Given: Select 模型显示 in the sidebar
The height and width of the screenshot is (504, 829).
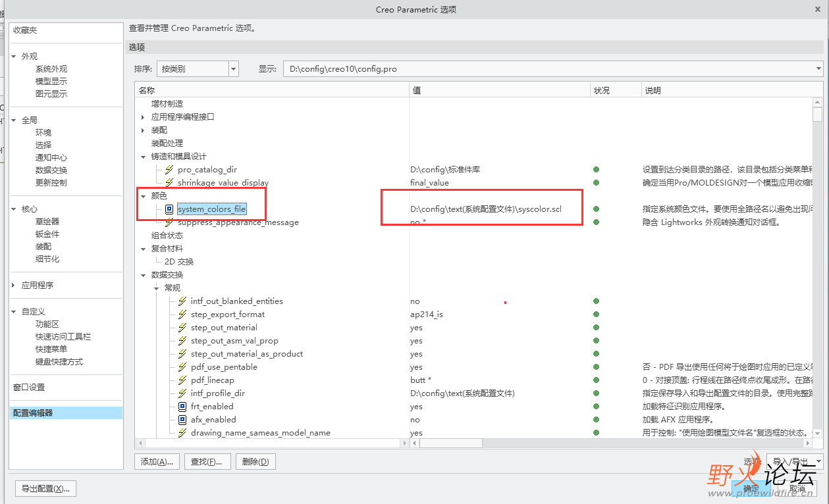Looking at the screenshot, I should (51, 82).
